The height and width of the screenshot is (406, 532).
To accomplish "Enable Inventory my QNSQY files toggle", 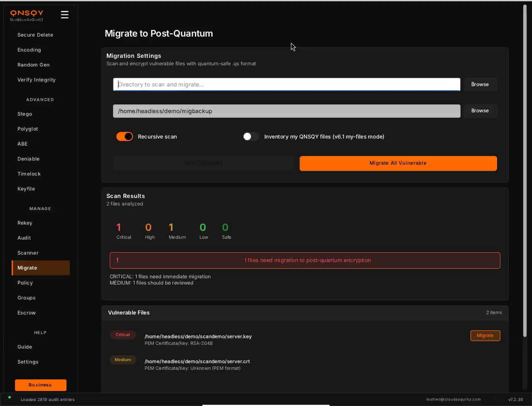I will coord(251,136).
